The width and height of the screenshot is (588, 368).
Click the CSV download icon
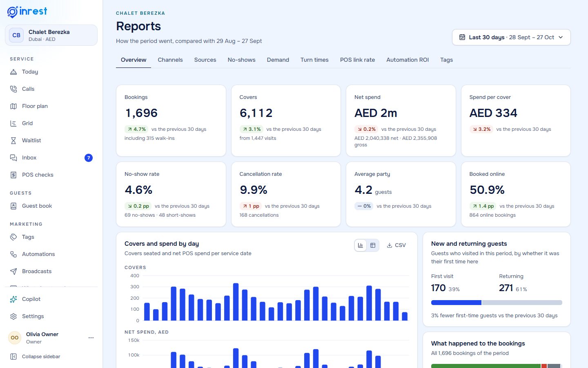(x=390, y=245)
